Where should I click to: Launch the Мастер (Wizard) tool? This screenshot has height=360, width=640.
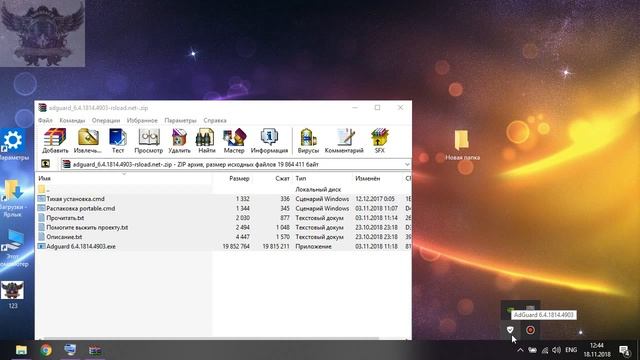pos(234,141)
